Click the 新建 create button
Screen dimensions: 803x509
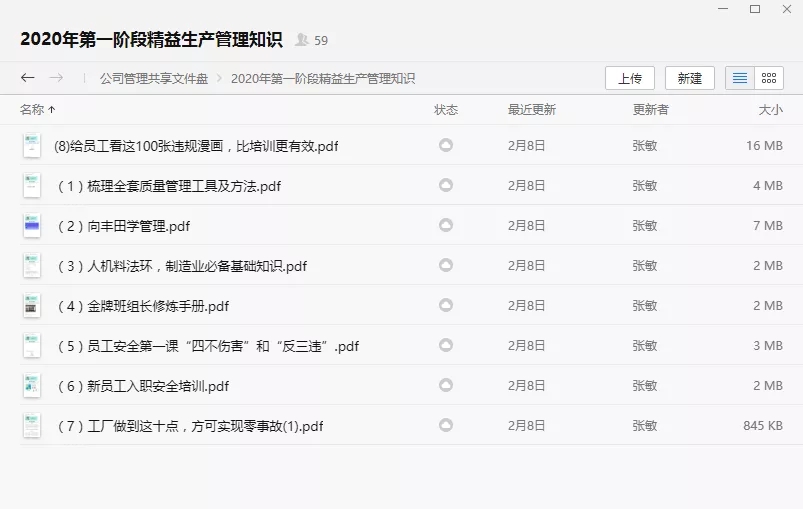pyautogui.click(x=690, y=78)
